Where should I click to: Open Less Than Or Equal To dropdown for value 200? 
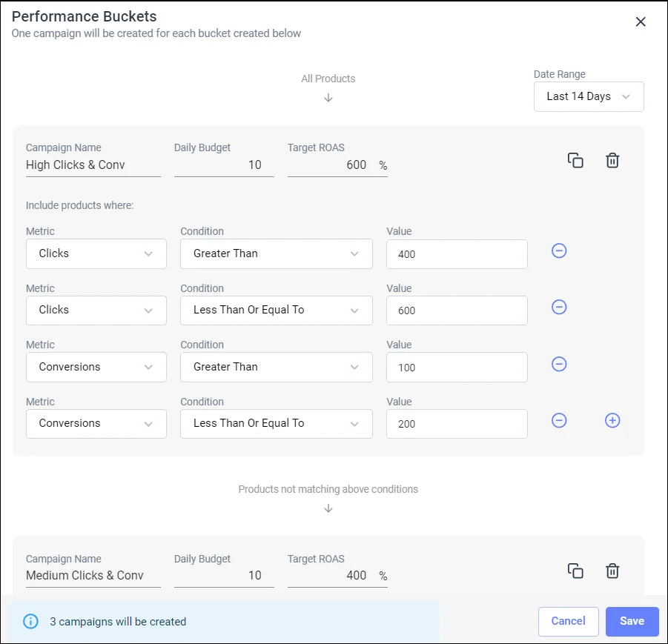276,424
